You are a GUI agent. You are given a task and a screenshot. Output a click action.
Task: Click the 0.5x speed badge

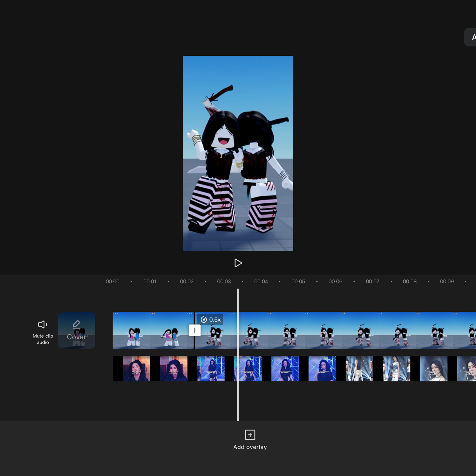(x=211, y=320)
